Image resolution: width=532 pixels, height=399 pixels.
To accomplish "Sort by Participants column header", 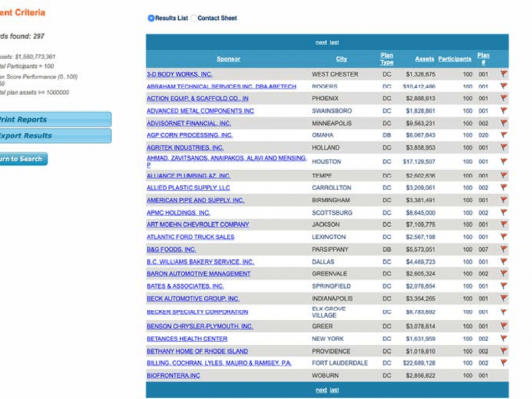I will 455,59.
